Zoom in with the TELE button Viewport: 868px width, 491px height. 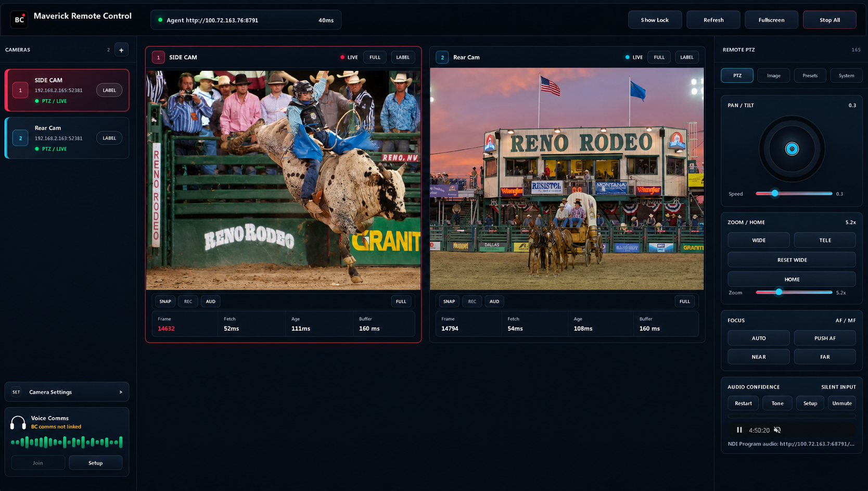coord(825,240)
